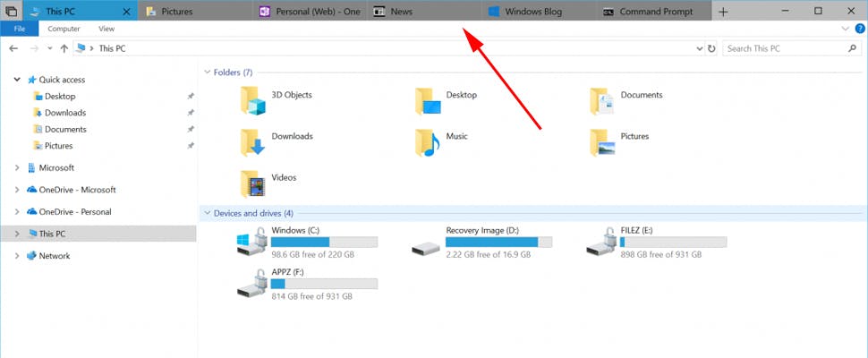This screenshot has height=358, width=868.
Task: Unpin Downloads using its pin icon
Action: click(x=191, y=113)
